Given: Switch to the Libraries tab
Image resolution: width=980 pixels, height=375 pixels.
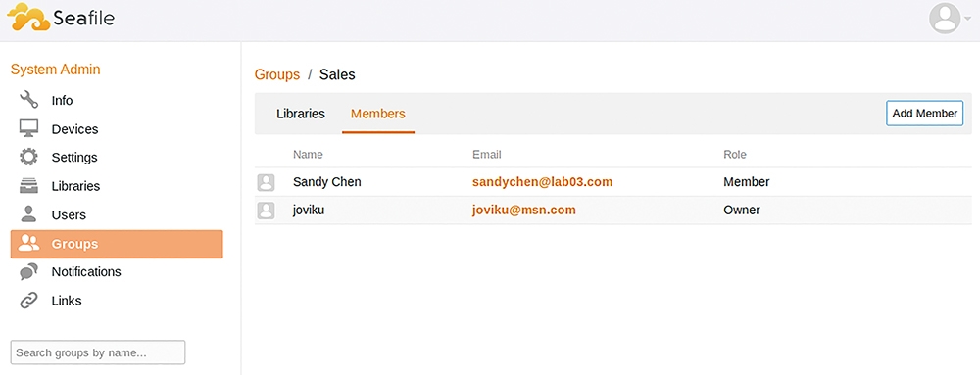Looking at the screenshot, I should pos(301,114).
